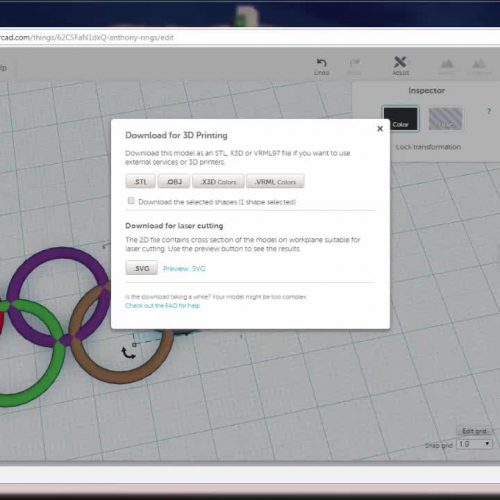Click the rotation handle arrow near brown ring
This screenshot has width=500, height=500.
pos(128,353)
